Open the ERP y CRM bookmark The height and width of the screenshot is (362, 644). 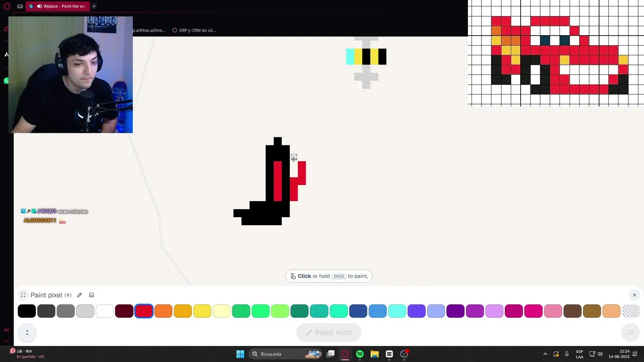click(194, 30)
